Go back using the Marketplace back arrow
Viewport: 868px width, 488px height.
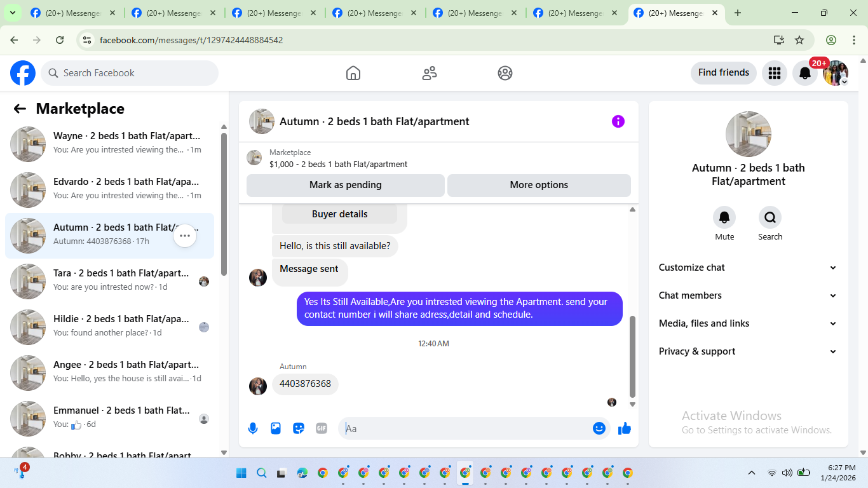coord(20,109)
